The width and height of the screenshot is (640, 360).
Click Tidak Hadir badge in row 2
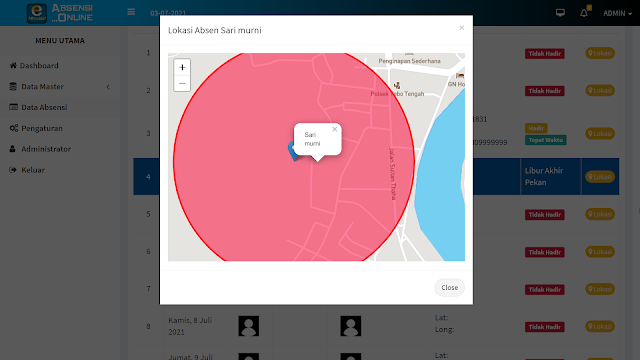tap(544, 91)
